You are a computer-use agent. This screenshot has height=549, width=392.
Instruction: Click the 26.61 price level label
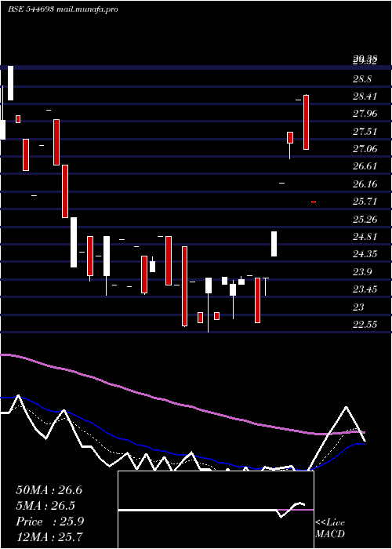tap(365, 166)
